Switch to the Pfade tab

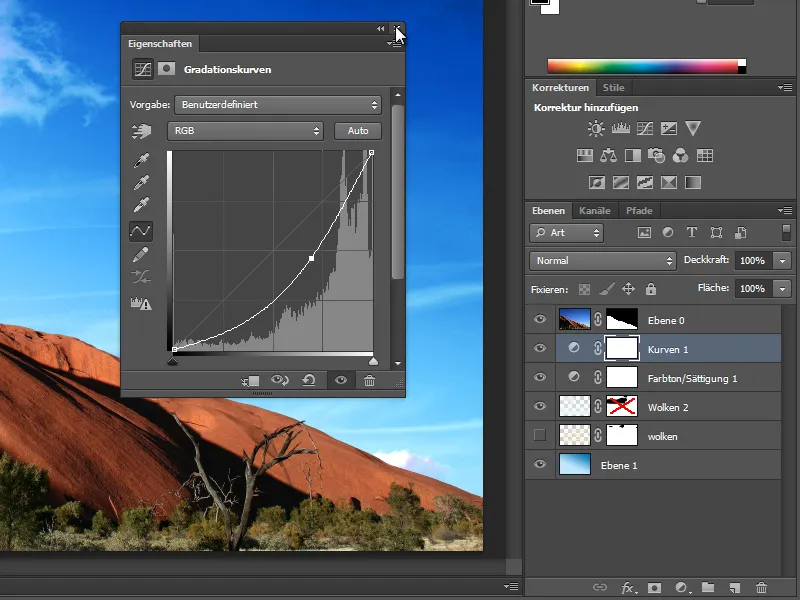click(x=639, y=211)
